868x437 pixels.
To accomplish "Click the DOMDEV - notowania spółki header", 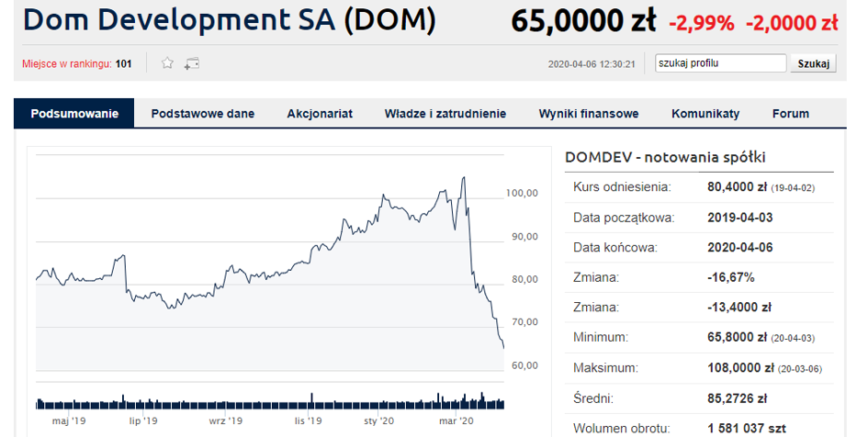I will click(x=666, y=158).
